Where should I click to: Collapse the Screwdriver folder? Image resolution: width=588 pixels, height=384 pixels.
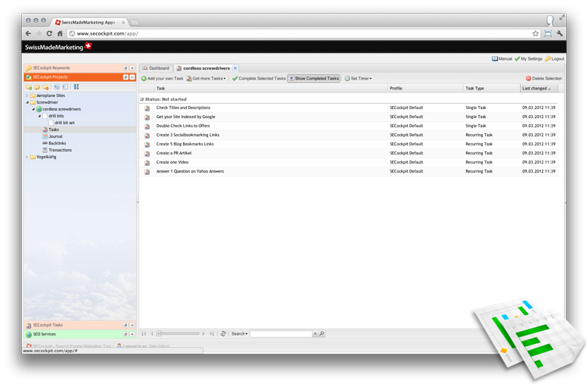pos(27,102)
